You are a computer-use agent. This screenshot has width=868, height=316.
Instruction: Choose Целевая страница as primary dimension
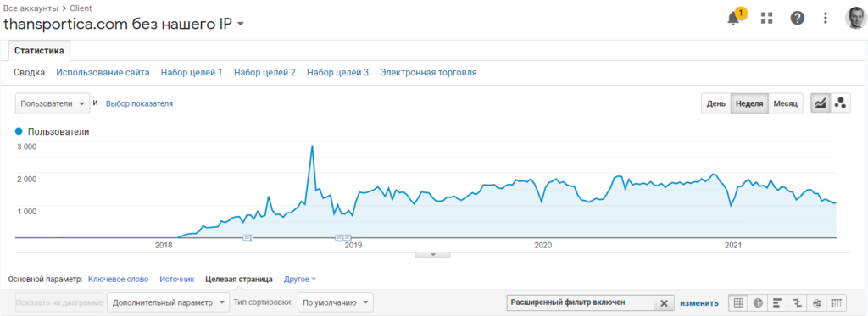coord(238,279)
